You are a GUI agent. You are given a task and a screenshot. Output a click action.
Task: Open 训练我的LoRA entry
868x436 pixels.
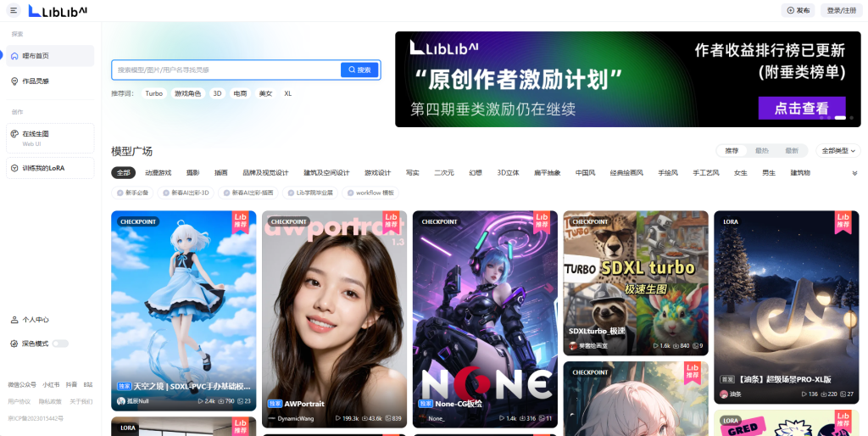50,168
